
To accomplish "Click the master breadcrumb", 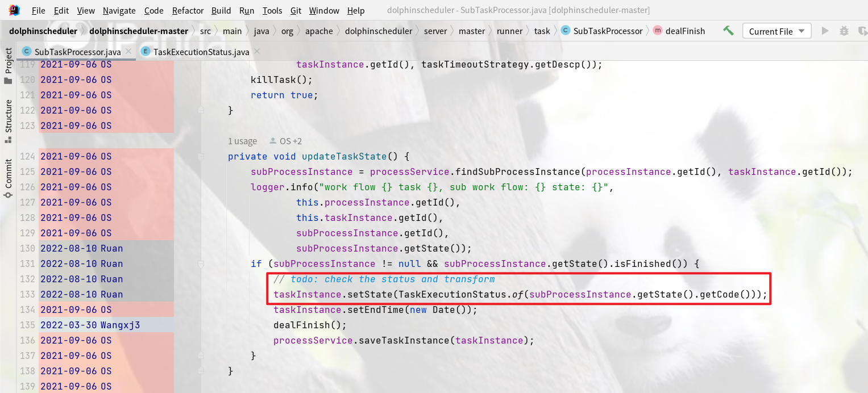I will (x=472, y=31).
